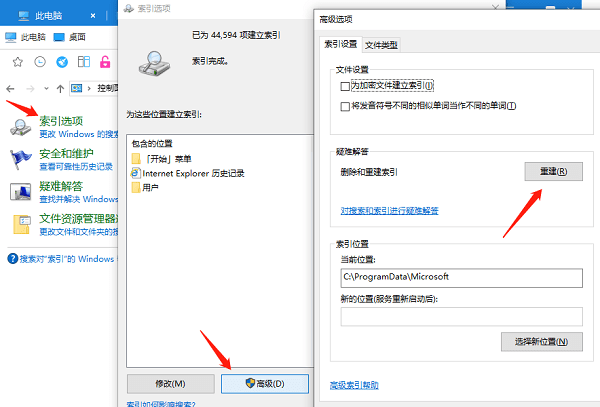Click the Back arrow navigation button
This screenshot has height=407, width=600.
(x=12, y=88)
